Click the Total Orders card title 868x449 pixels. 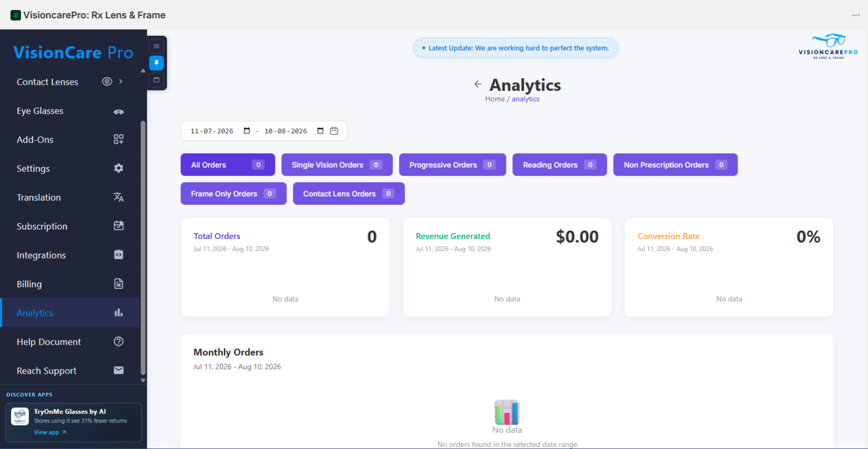tap(217, 236)
